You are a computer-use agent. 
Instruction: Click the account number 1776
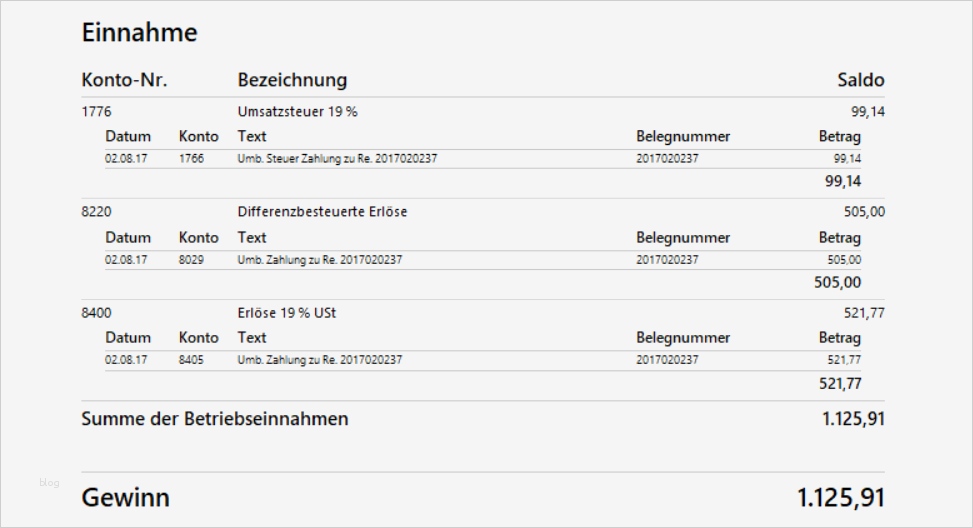pyautogui.click(x=96, y=112)
